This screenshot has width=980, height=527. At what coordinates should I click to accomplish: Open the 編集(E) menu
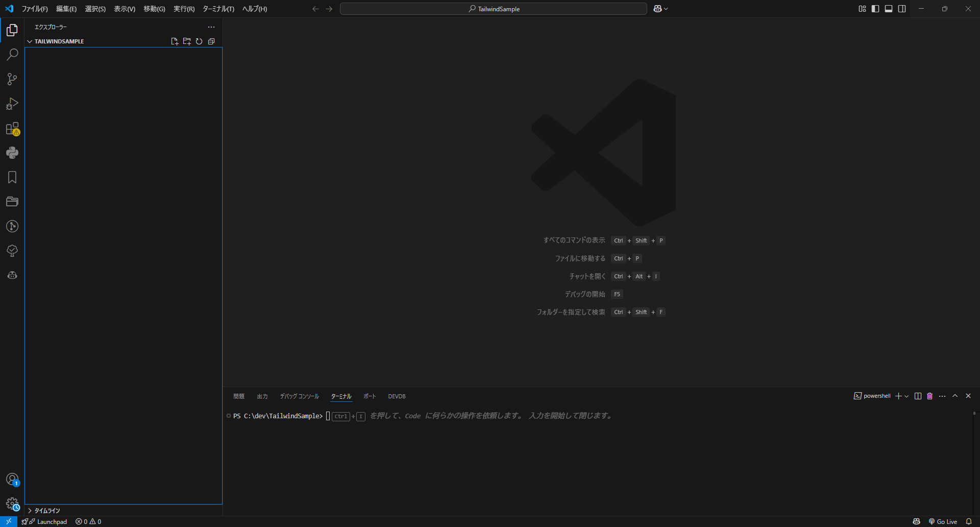tap(66, 9)
